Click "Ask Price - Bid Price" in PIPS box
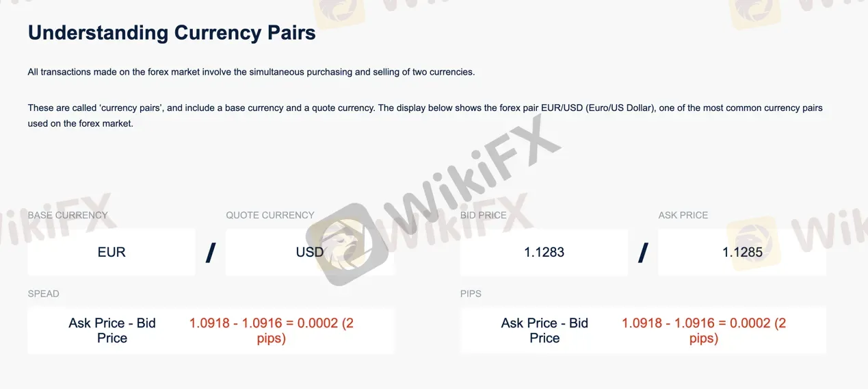This screenshot has width=868, height=389. [544, 330]
